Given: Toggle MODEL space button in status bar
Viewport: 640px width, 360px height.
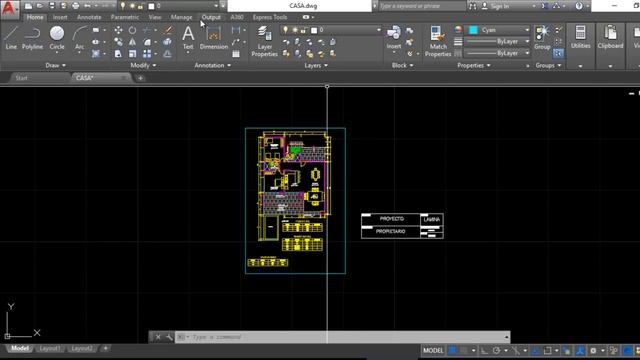Looking at the screenshot, I should 433,351.
